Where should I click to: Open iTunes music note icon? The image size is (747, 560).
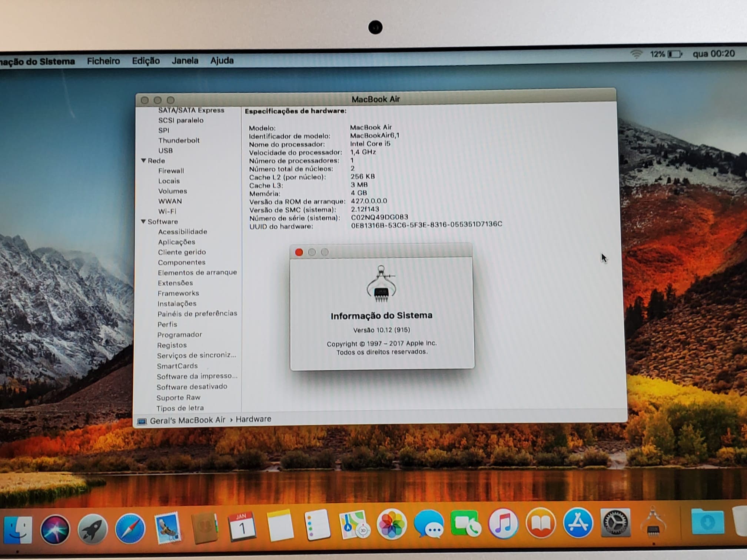click(503, 523)
